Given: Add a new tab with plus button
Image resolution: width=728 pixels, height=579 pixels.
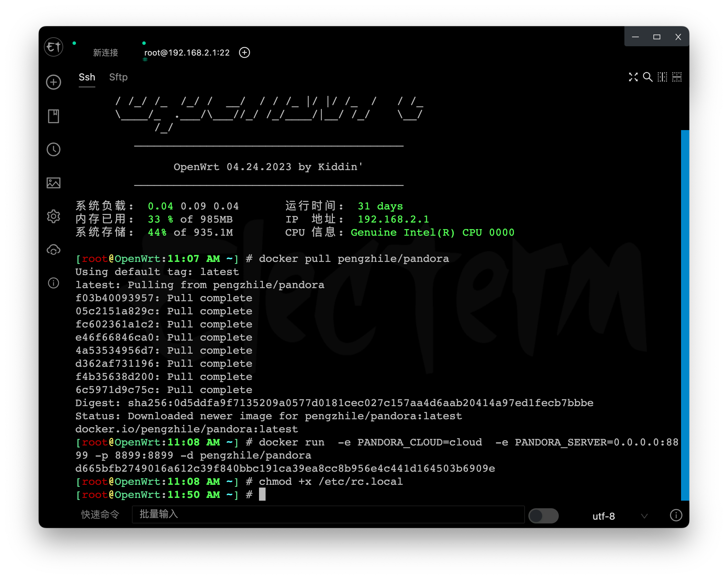Looking at the screenshot, I should 245,52.
